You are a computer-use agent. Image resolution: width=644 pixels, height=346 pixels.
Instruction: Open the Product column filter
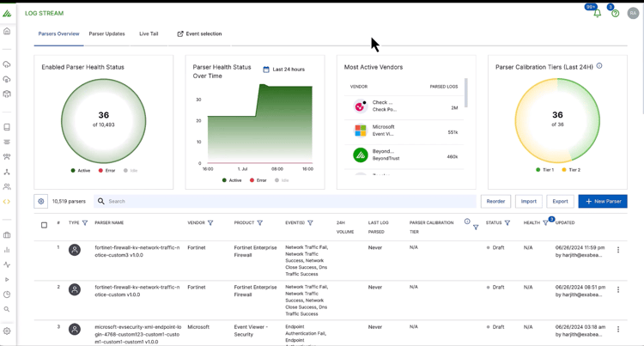[x=260, y=223]
